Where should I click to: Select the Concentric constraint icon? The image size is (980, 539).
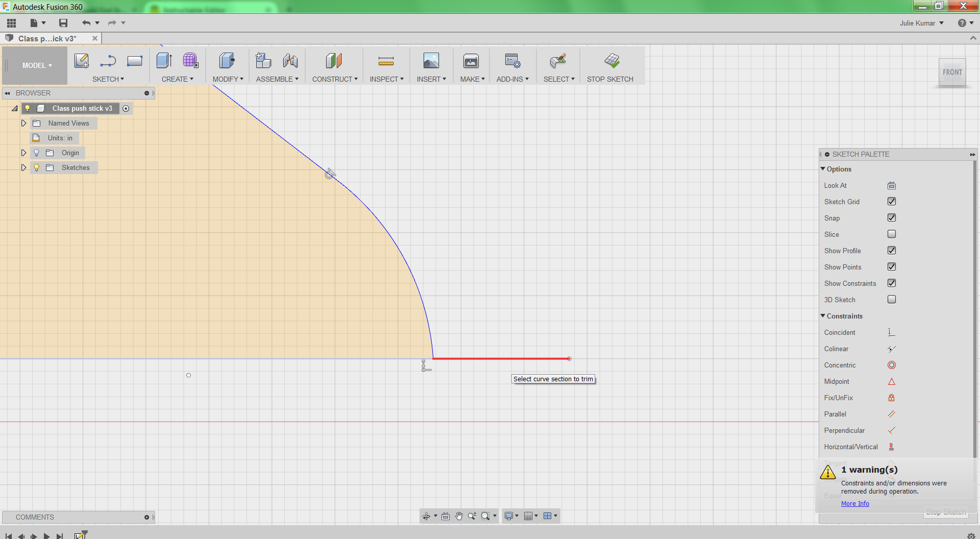[892, 365]
